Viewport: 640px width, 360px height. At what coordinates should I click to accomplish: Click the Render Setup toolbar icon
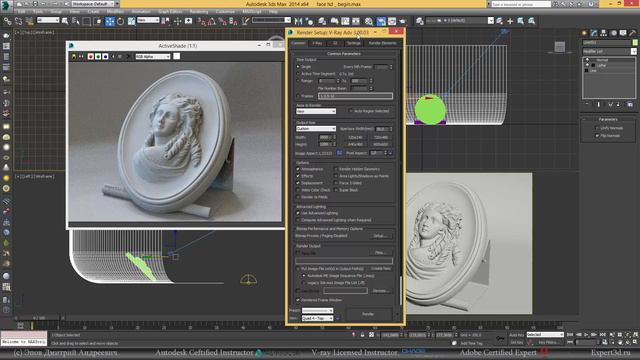[381, 21]
